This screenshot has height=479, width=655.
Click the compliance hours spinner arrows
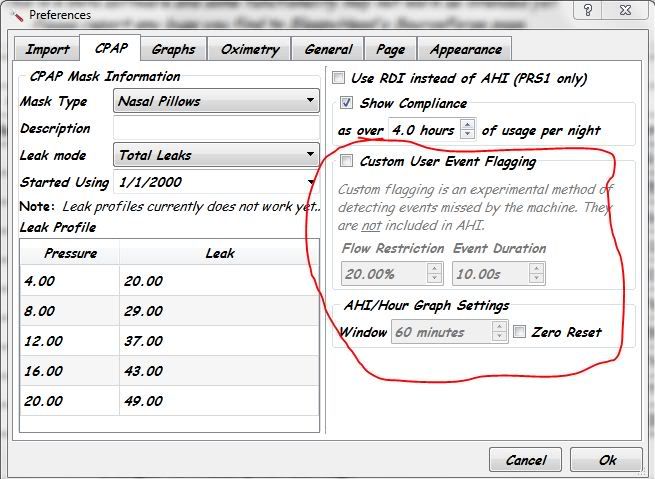467,130
